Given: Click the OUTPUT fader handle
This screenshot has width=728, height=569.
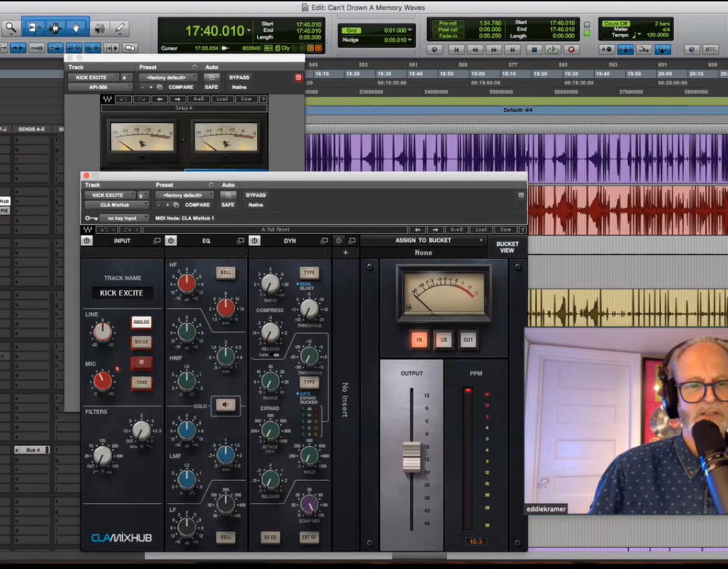Looking at the screenshot, I should (411, 457).
